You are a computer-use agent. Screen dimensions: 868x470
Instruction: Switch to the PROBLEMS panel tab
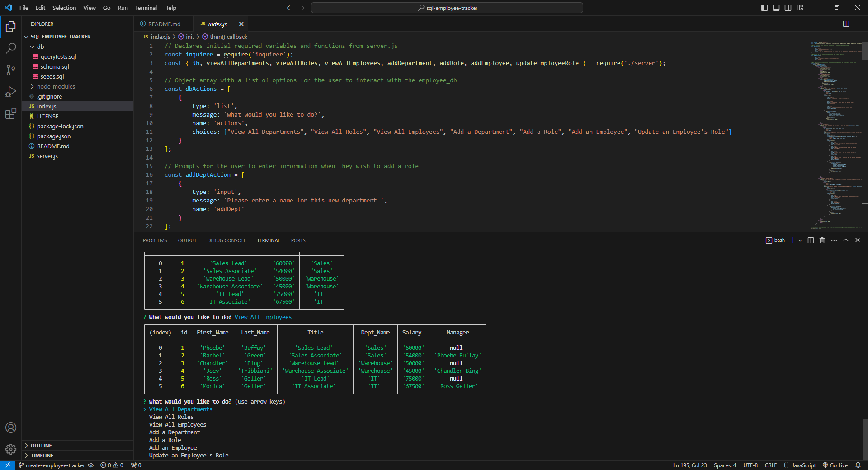[155, 240]
